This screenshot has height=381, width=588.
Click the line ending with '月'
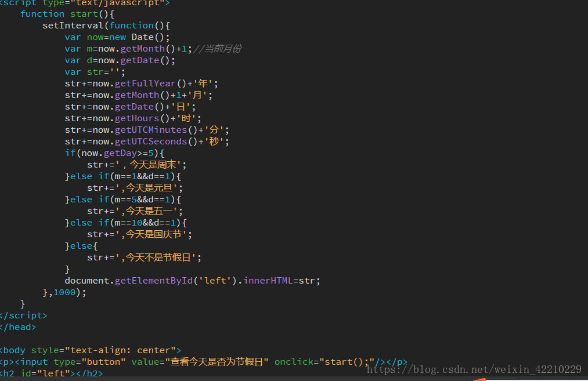click(138, 95)
